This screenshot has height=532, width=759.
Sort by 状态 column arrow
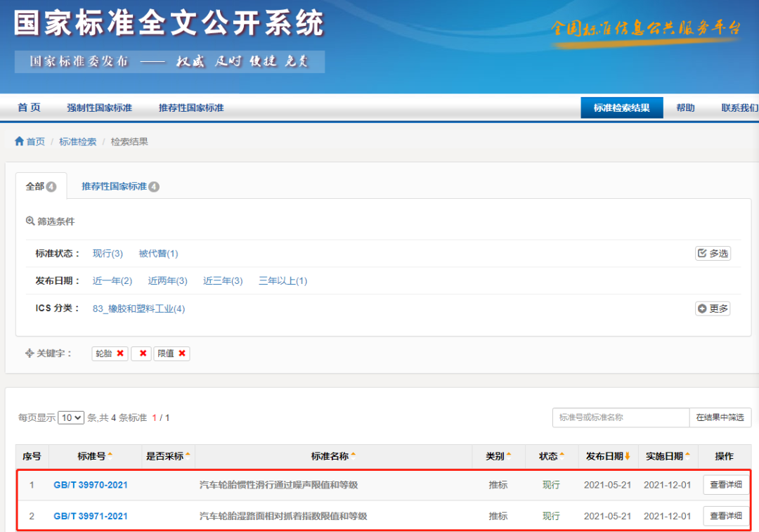coord(562,455)
